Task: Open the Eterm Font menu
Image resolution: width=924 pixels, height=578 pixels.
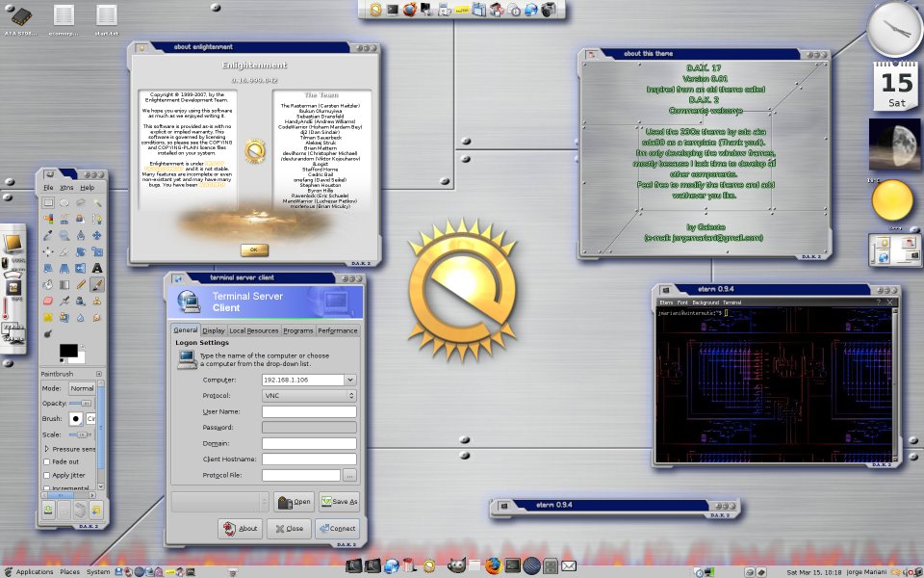Action: [682, 302]
